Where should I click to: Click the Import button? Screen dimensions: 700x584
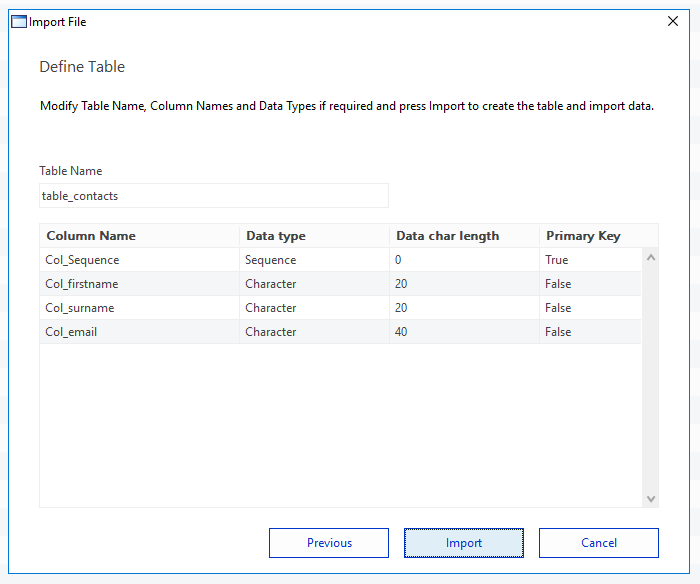464,543
